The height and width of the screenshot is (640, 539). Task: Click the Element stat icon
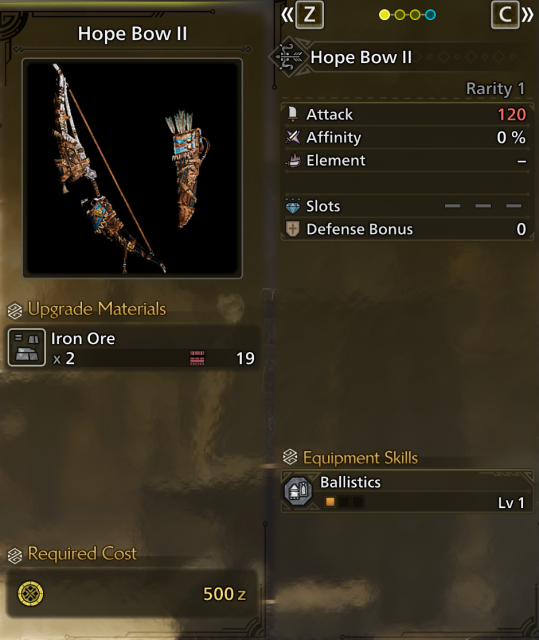(293, 160)
